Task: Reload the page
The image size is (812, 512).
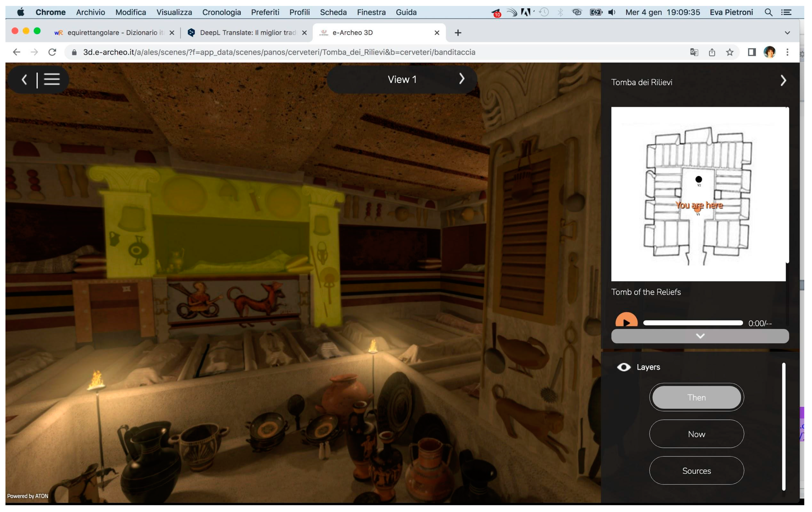Action: coord(52,52)
